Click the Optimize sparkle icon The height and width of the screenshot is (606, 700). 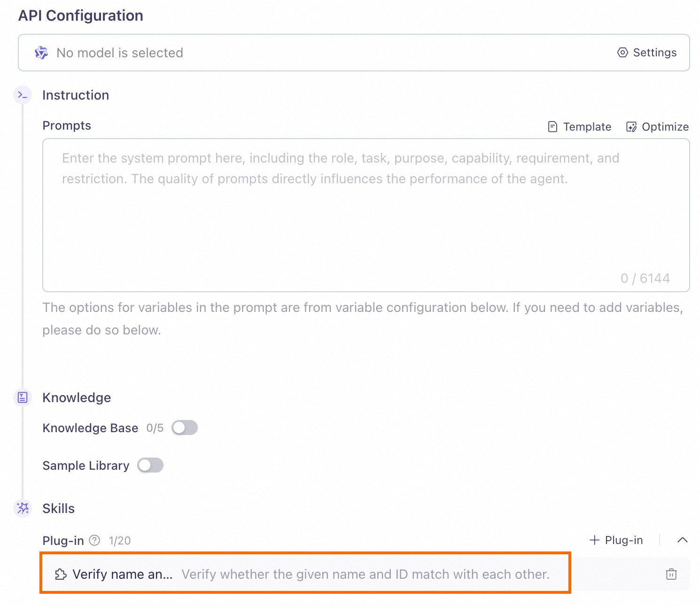[x=631, y=127]
